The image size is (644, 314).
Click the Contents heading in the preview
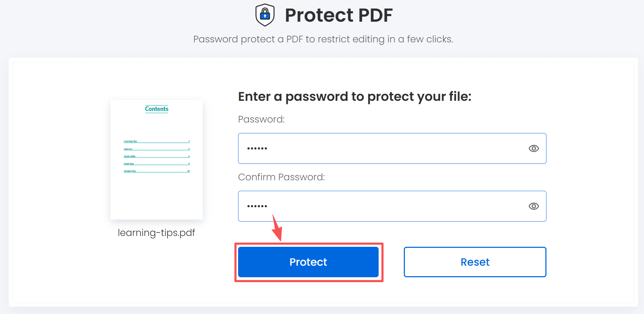156,109
